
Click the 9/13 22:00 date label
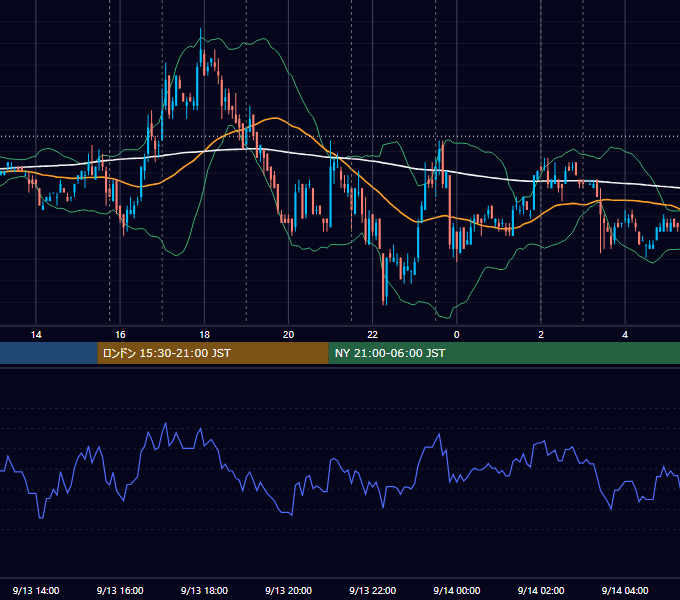click(x=373, y=590)
